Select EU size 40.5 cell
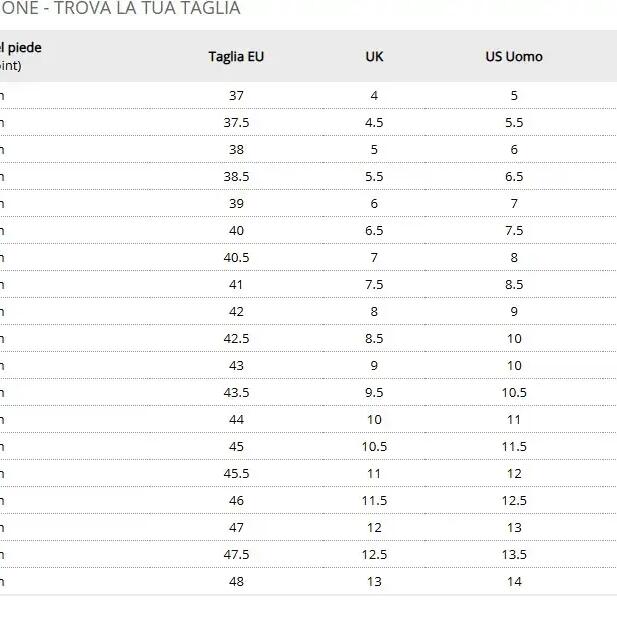Viewport: 617px width, 617px height. (x=236, y=258)
